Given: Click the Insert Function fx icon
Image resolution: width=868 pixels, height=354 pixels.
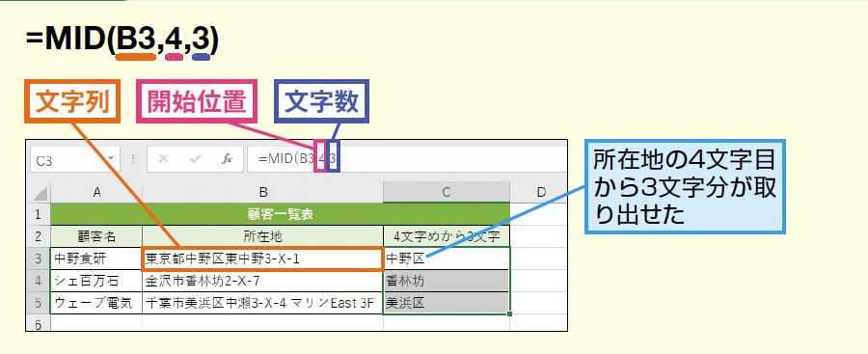Looking at the screenshot, I should tap(227, 159).
